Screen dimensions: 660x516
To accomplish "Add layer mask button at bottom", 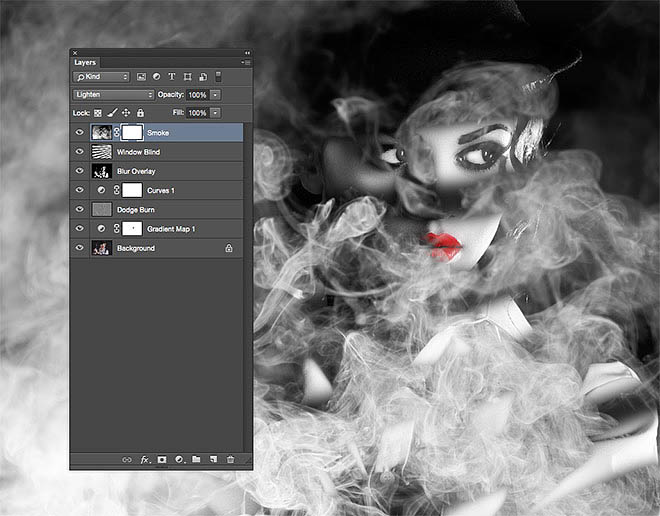I will pyautogui.click(x=162, y=459).
